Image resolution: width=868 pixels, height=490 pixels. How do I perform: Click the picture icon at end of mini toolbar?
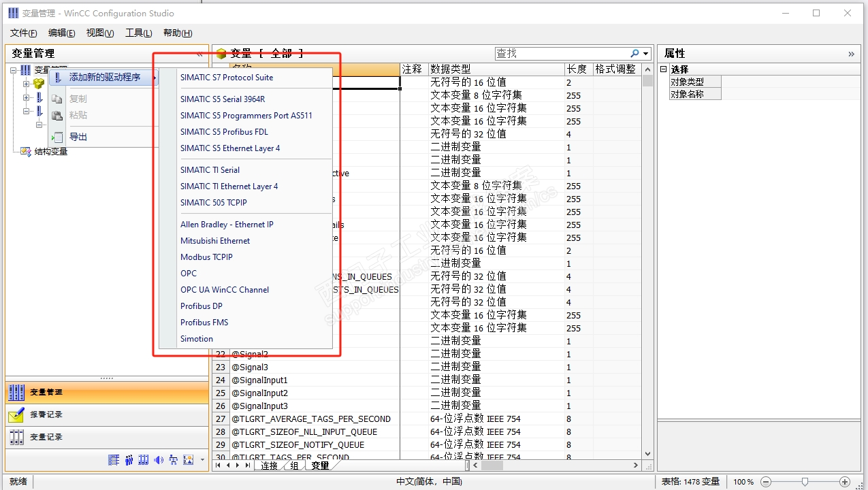click(189, 460)
